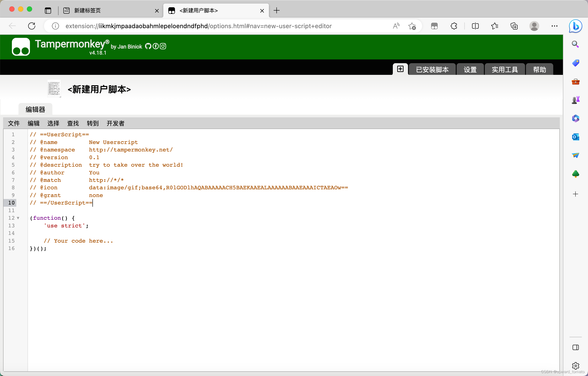
Task: Toggle the sidebar panel layout icon
Action: click(x=575, y=347)
